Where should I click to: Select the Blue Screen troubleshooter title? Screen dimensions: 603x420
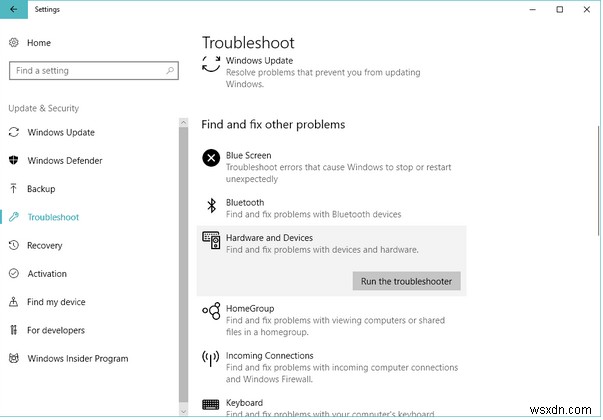tap(248, 155)
